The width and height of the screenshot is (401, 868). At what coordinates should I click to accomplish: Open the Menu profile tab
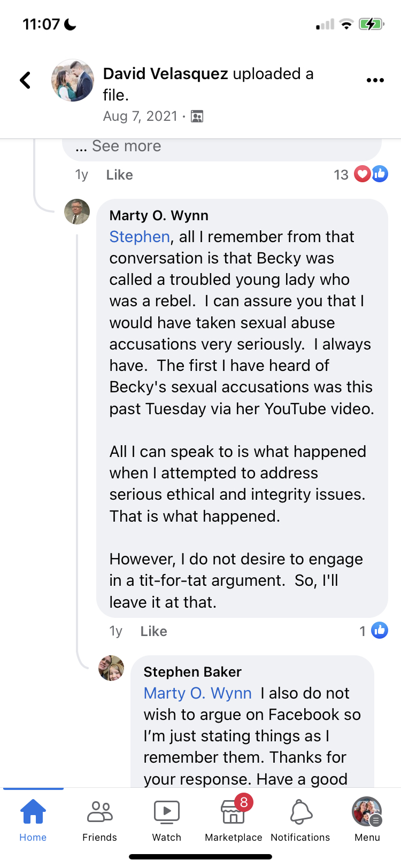(367, 819)
